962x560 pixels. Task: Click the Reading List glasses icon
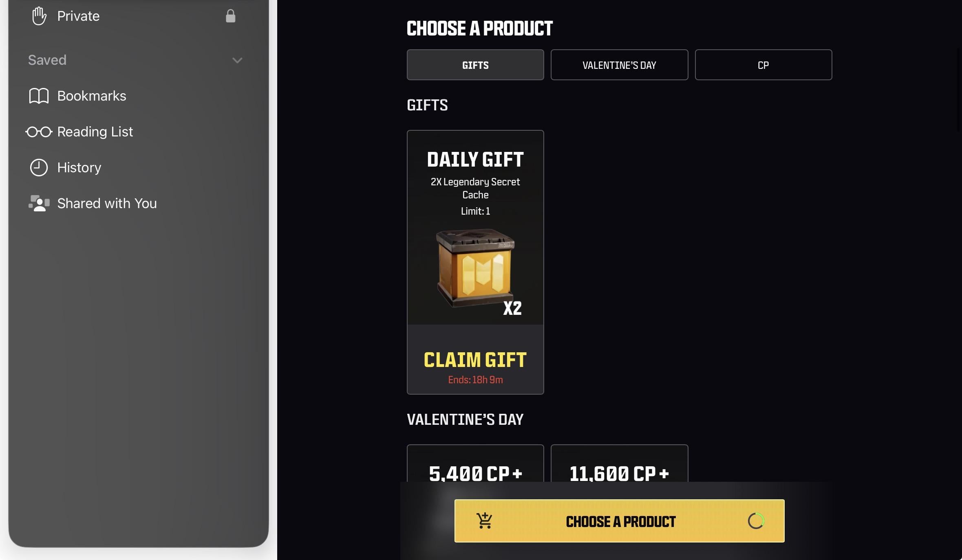[x=39, y=132]
